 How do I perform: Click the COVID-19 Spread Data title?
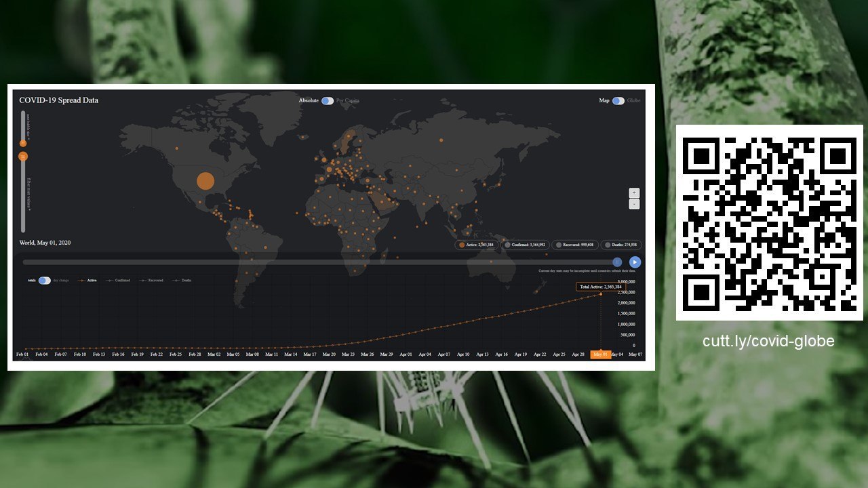click(58, 100)
